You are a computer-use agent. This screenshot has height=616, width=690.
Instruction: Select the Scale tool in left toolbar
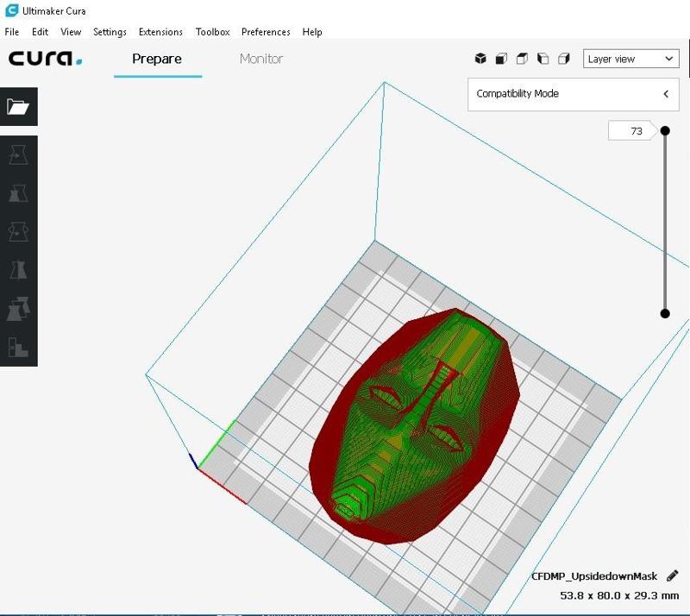[x=18, y=193]
